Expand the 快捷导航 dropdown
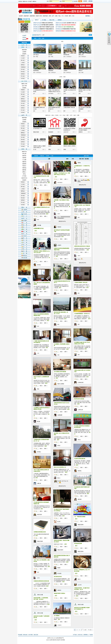Viewport: 111px width, 644px height. click(88, 16)
